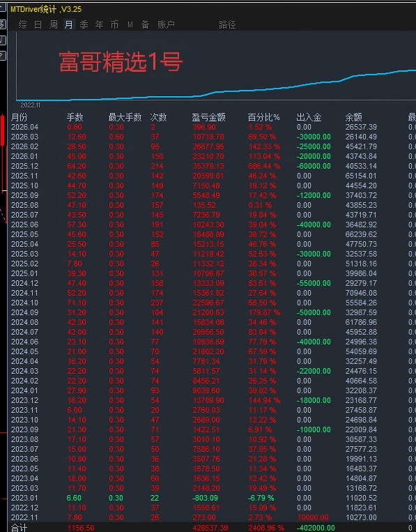
Task: Select the 周 weekly tab
Action: coord(53,24)
